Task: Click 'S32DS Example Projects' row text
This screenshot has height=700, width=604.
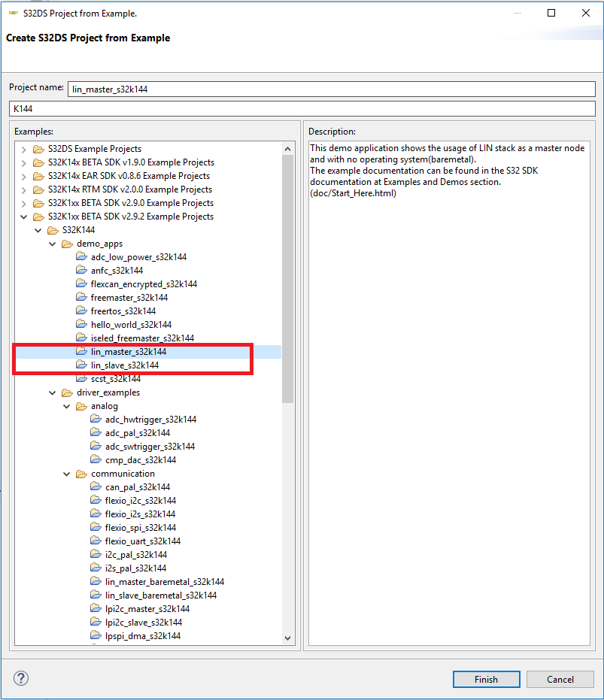Action: tap(95, 149)
